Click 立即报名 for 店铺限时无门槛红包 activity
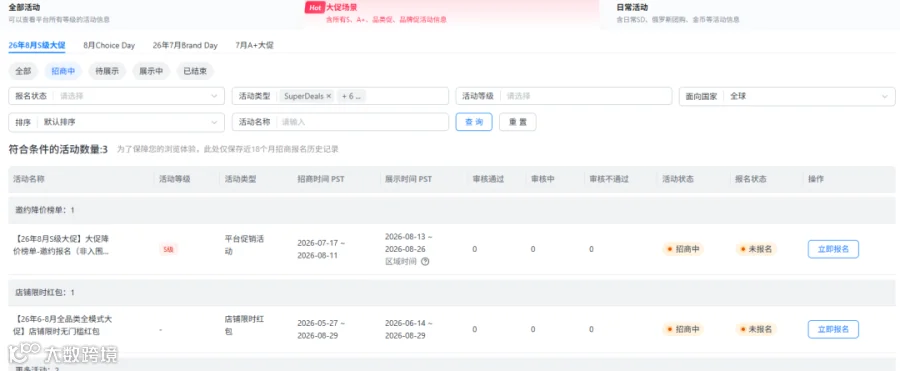The image size is (900, 371). [833, 329]
